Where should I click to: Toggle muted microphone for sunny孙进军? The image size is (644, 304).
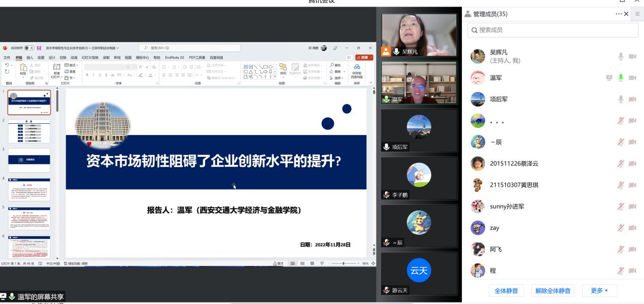click(x=620, y=207)
